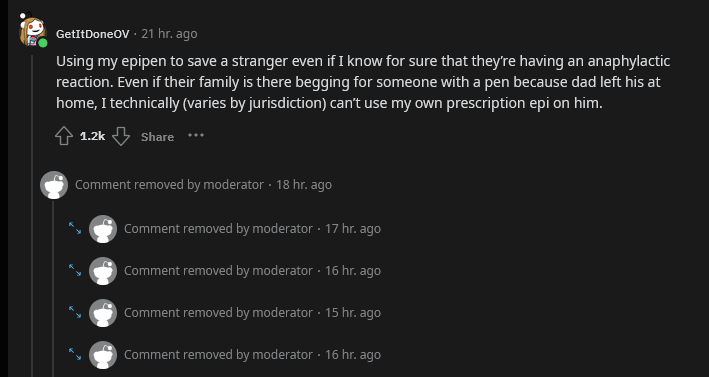
Task: Expand the removed comment from 17 hr. ago
Action: (75, 228)
